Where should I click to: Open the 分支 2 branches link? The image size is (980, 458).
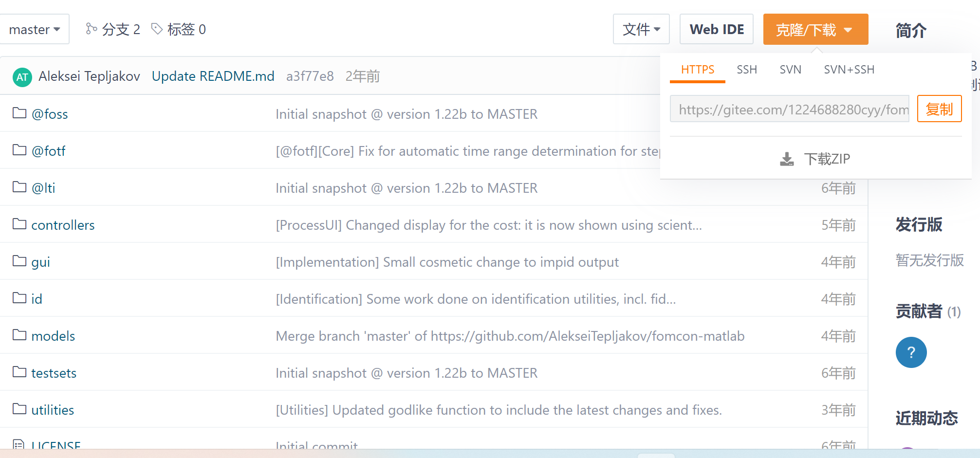[121, 29]
